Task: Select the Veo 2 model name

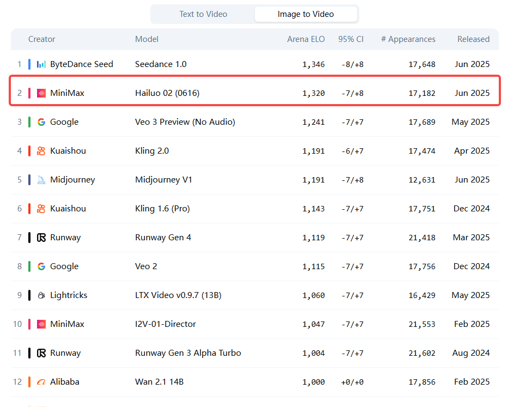Action: [x=146, y=266]
